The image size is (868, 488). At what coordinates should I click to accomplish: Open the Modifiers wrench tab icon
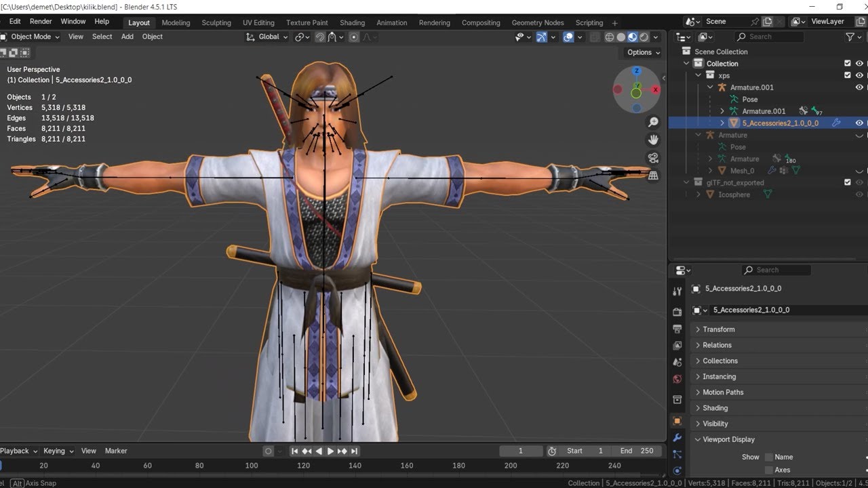[x=677, y=438]
